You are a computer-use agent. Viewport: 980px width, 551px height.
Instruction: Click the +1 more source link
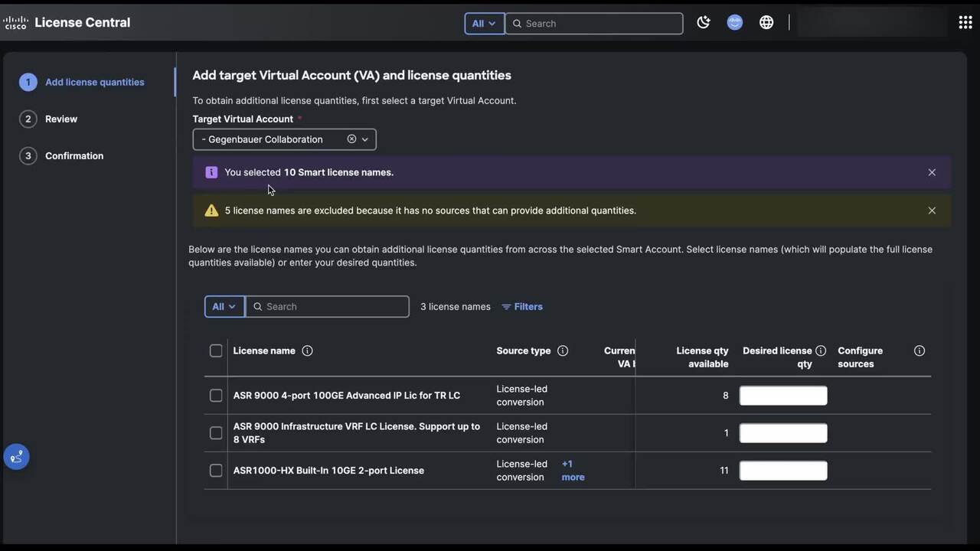573,471
